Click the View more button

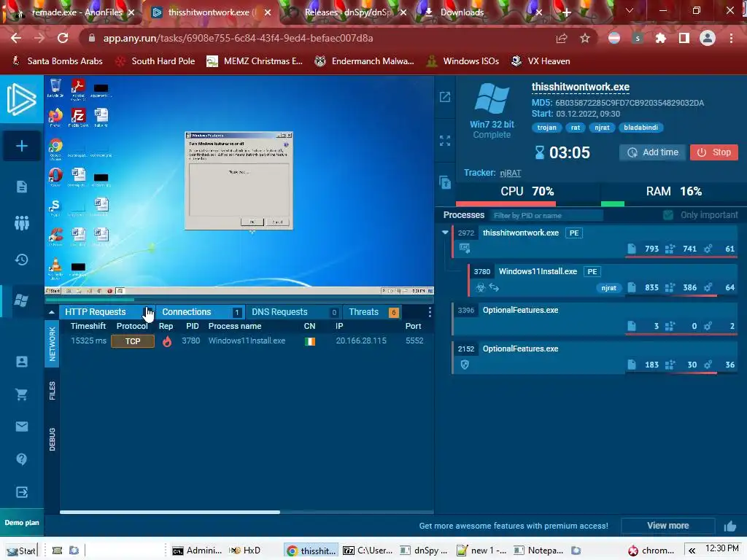click(x=668, y=526)
